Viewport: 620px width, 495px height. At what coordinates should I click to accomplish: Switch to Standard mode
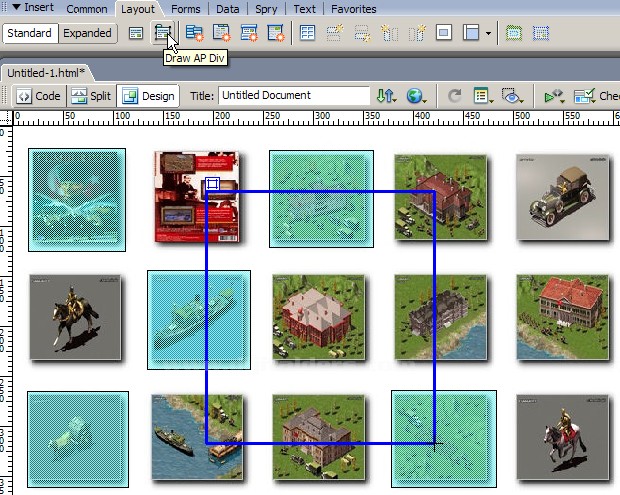(30, 33)
